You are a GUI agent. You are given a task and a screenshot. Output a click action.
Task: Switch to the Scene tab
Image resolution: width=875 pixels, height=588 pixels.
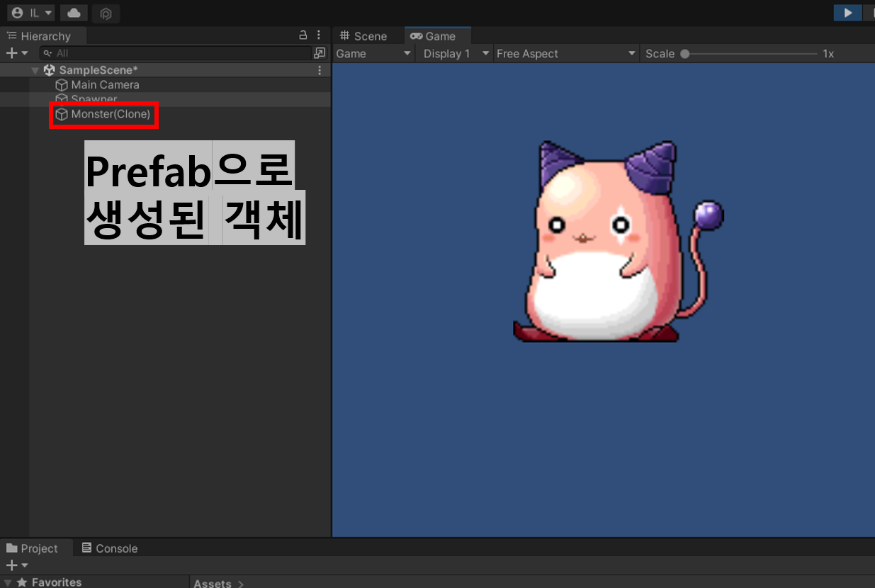364,36
